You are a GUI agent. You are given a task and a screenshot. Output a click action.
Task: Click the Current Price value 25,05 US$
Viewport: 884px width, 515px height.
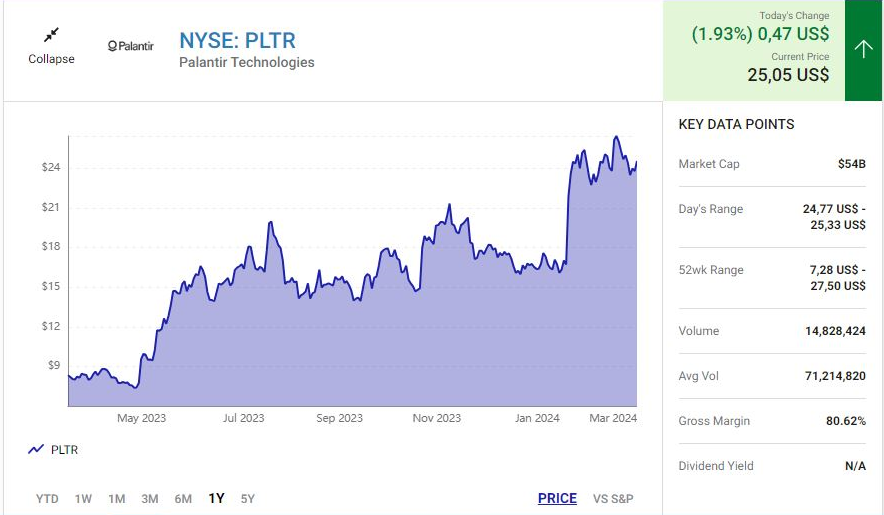[x=788, y=75]
